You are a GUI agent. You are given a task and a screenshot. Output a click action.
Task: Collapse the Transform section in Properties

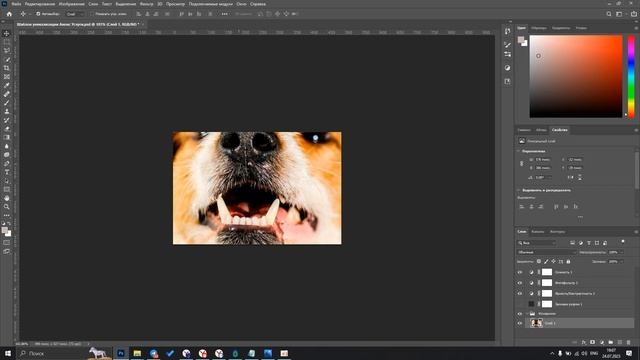pyautogui.click(x=519, y=151)
